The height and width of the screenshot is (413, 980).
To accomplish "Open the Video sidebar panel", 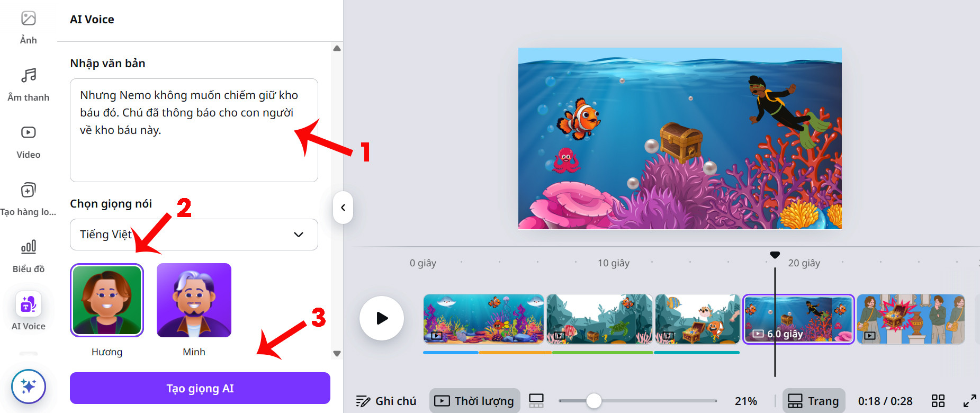I will pos(29,141).
